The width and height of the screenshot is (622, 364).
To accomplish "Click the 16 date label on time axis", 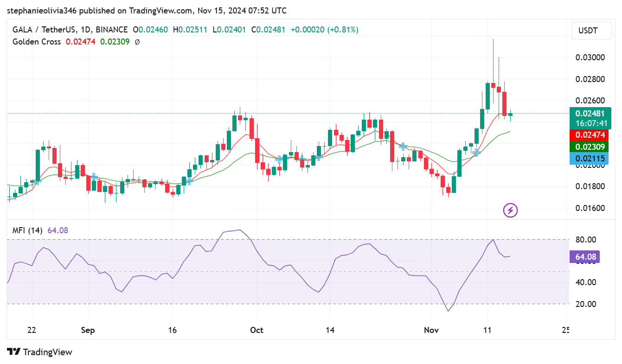I will point(173,330).
